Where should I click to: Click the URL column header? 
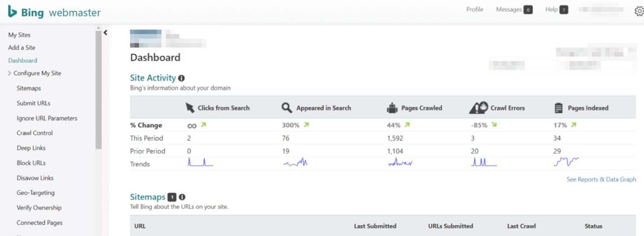click(x=140, y=226)
